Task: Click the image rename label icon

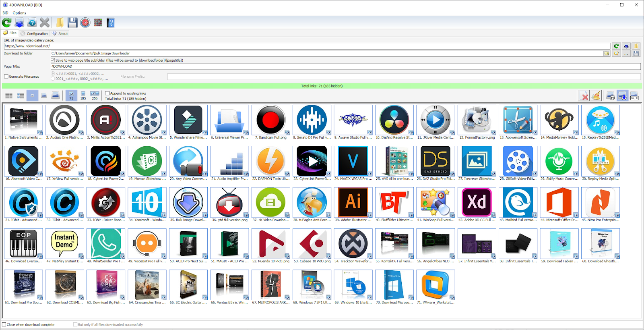Action: (x=634, y=95)
